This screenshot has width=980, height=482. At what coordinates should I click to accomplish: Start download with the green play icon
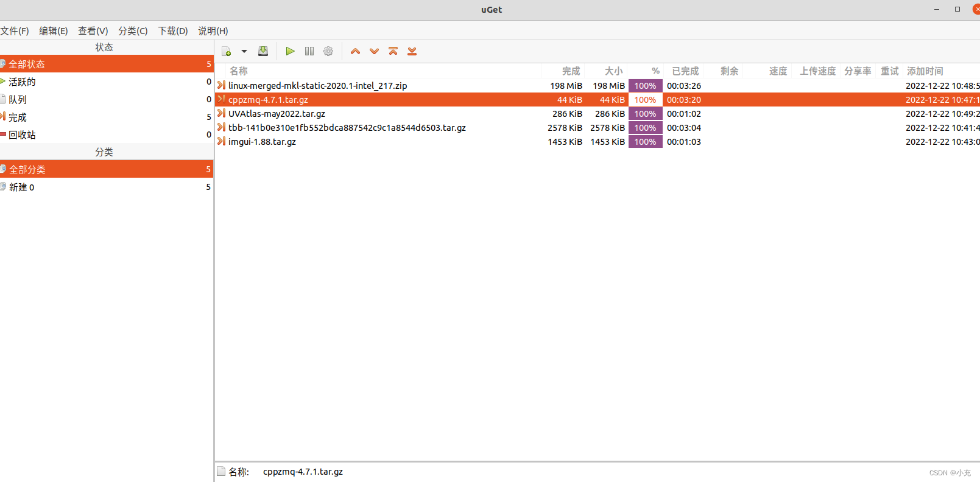coord(290,51)
